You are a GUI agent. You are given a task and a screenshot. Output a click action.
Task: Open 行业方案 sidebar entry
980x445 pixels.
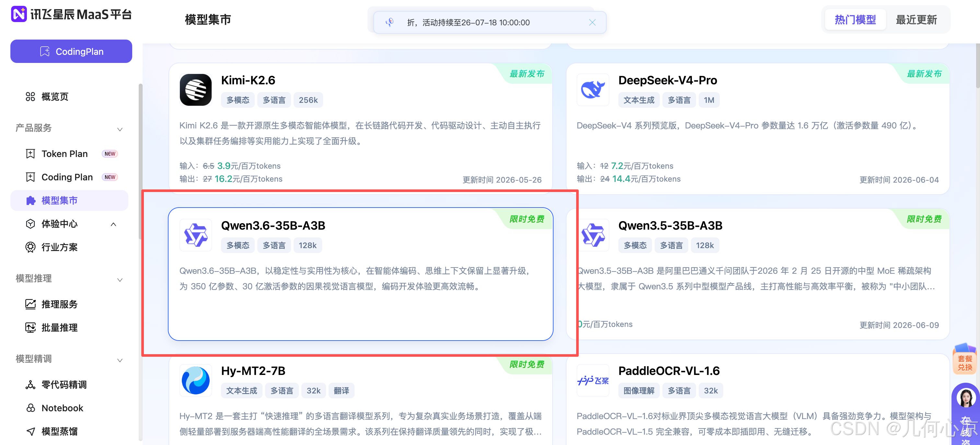(x=59, y=247)
